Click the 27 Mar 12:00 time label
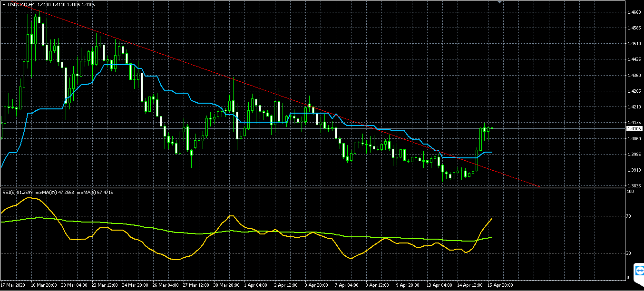644x291 pixels. click(196, 286)
